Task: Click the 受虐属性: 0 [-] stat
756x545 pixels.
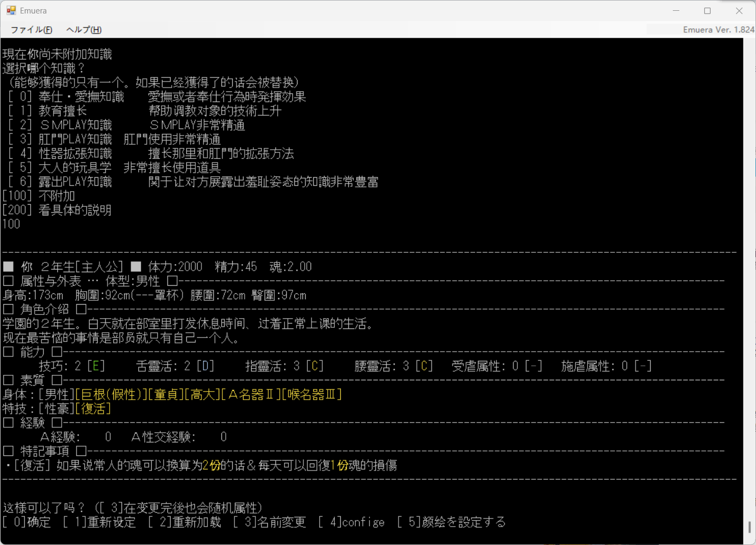Action: pos(497,366)
